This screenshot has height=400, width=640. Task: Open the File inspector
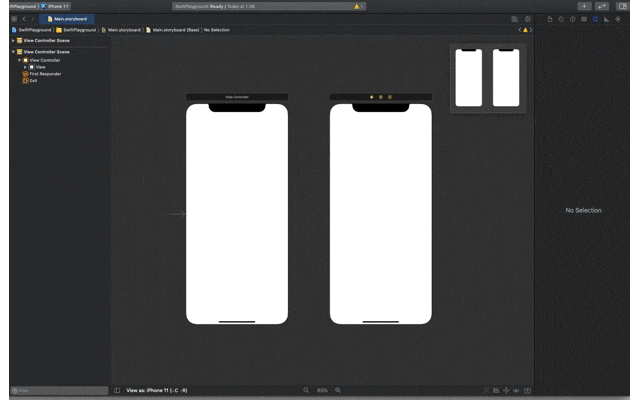tap(550, 19)
